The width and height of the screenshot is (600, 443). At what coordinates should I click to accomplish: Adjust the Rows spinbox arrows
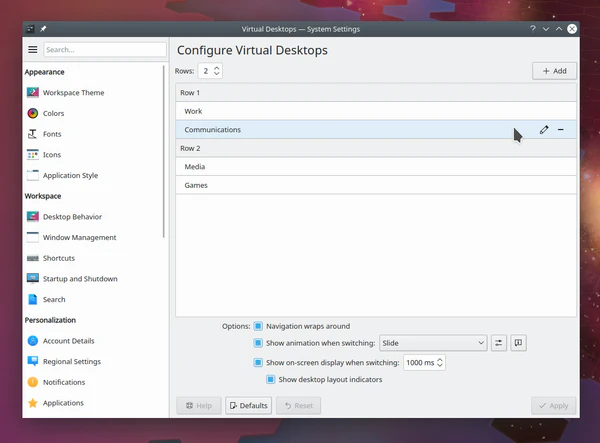pyautogui.click(x=217, y=71)
